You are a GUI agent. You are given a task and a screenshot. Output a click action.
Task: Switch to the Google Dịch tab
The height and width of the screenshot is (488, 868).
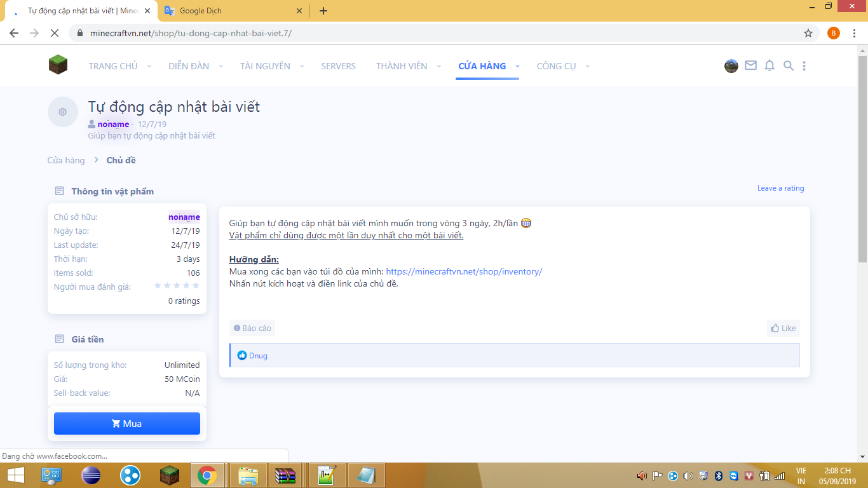pos(232,11)
